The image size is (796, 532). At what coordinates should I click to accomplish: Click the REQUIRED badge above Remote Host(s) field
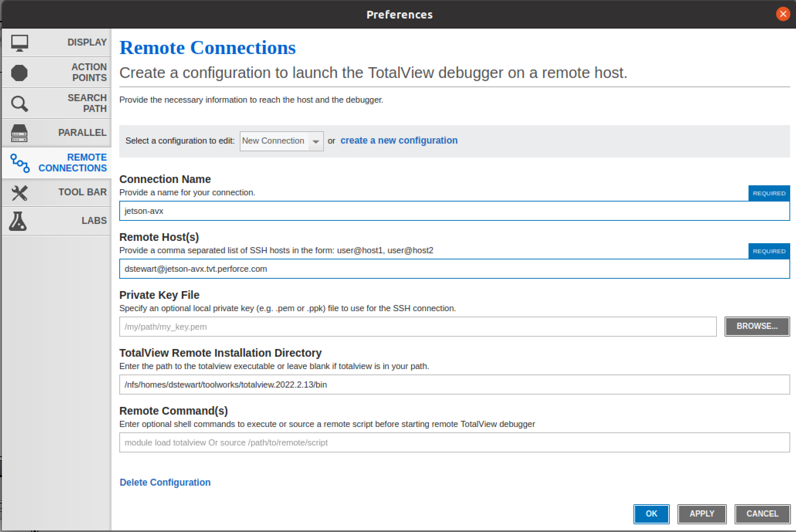pyautogui.click(x=769, y=251)
